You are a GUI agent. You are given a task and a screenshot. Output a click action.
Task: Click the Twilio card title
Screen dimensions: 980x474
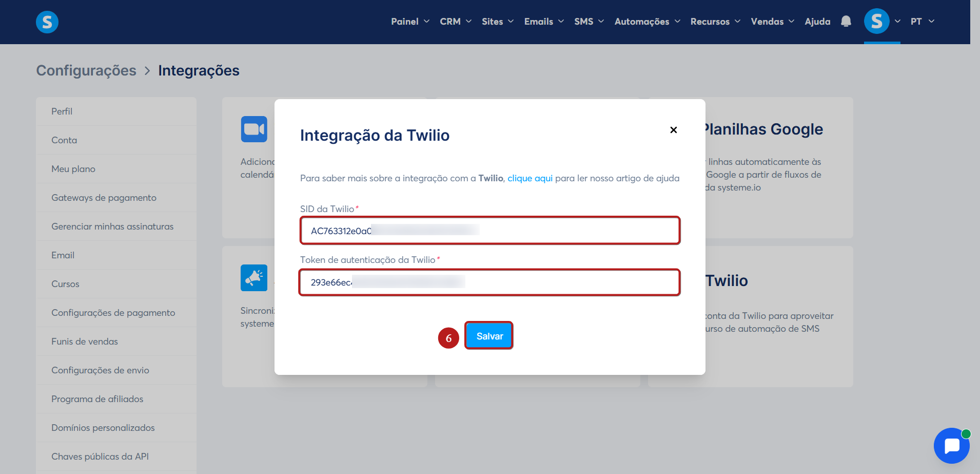(x=727, y=281)
